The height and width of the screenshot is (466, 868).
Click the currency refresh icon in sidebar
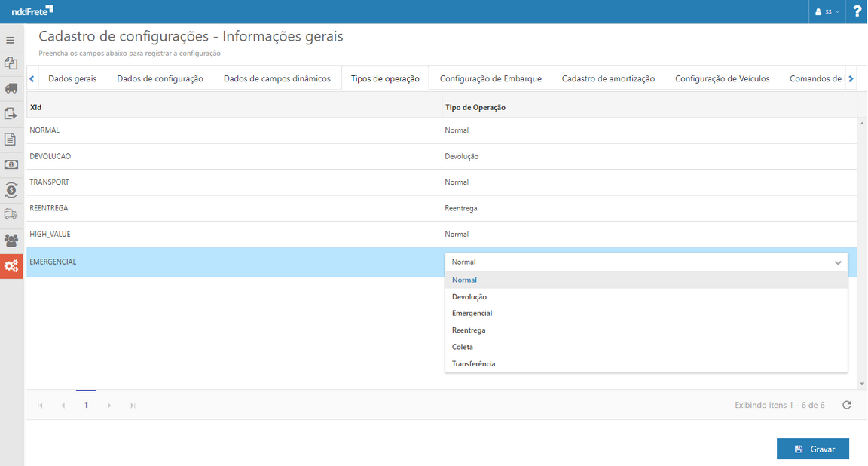(x=11, y=190)
